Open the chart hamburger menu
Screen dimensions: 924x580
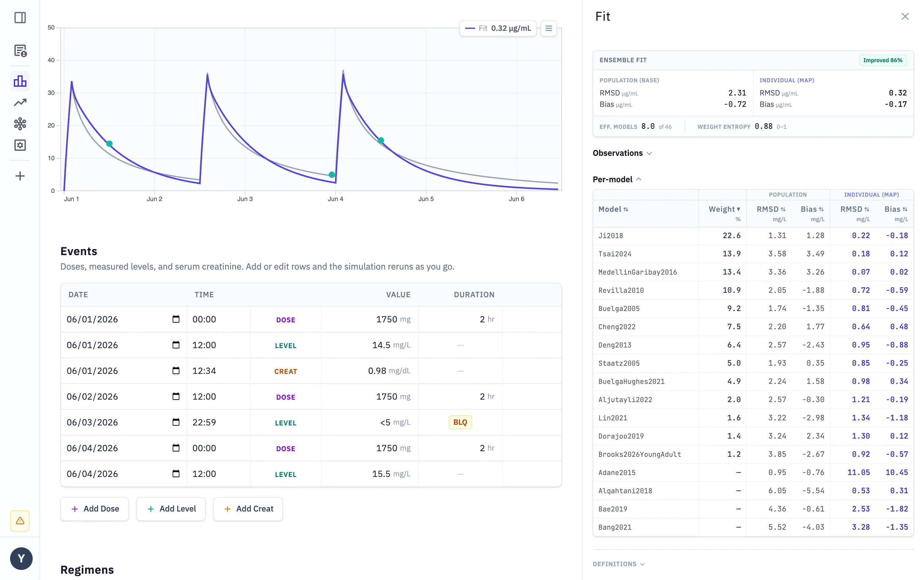pos(548,28)
